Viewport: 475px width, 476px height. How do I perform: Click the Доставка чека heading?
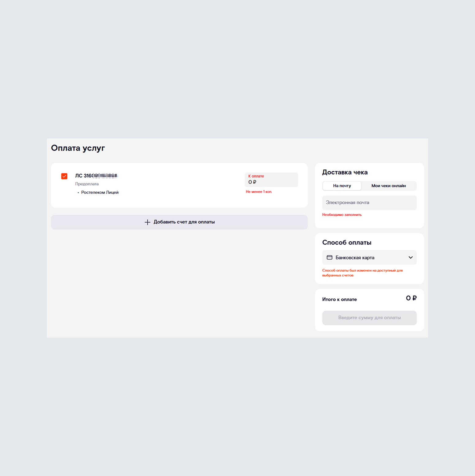click(x=345, y=172)
